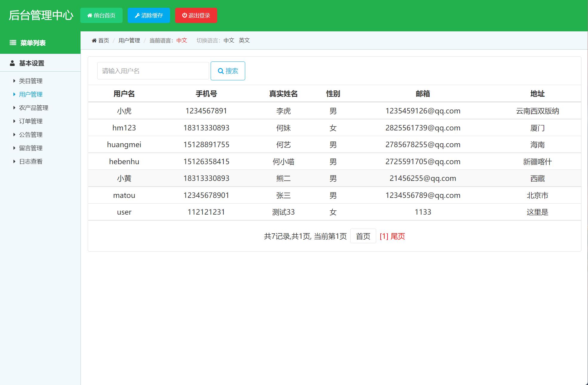Viewport: 588px width, 385px height.
Task: Click the power icon on 退出登录 button
Action: point(184,15)
